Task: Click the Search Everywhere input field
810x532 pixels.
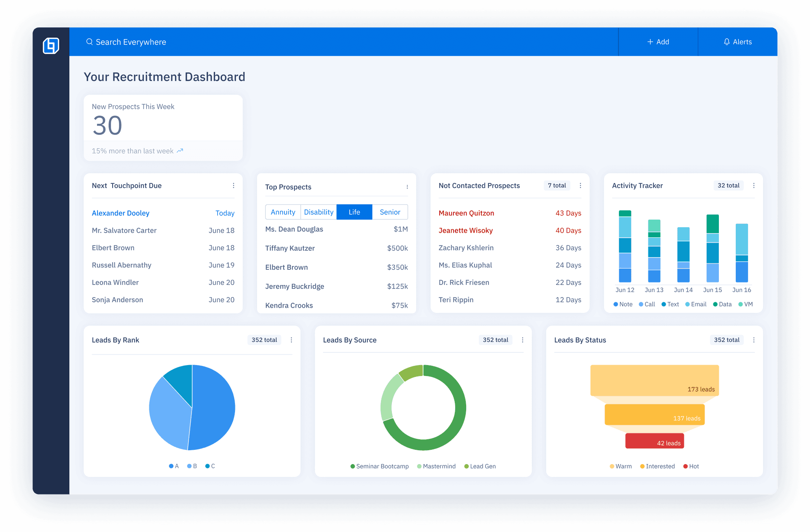Action: [130, 42]
